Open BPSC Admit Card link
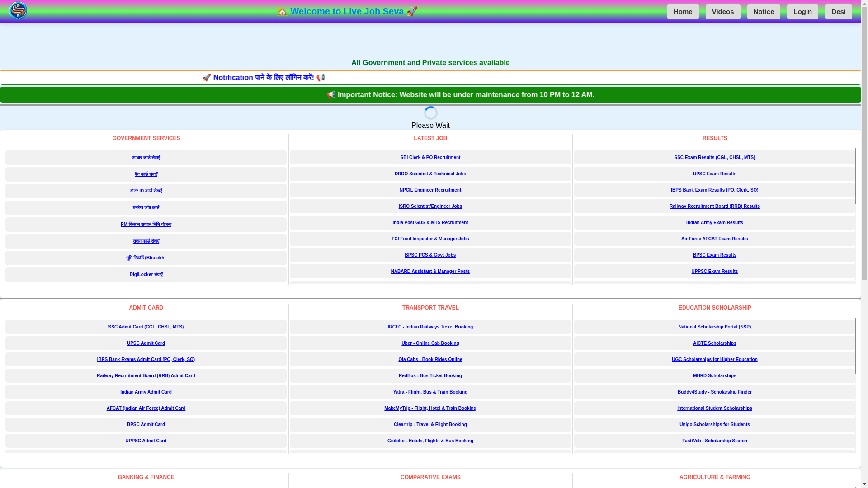 (146, 425)
